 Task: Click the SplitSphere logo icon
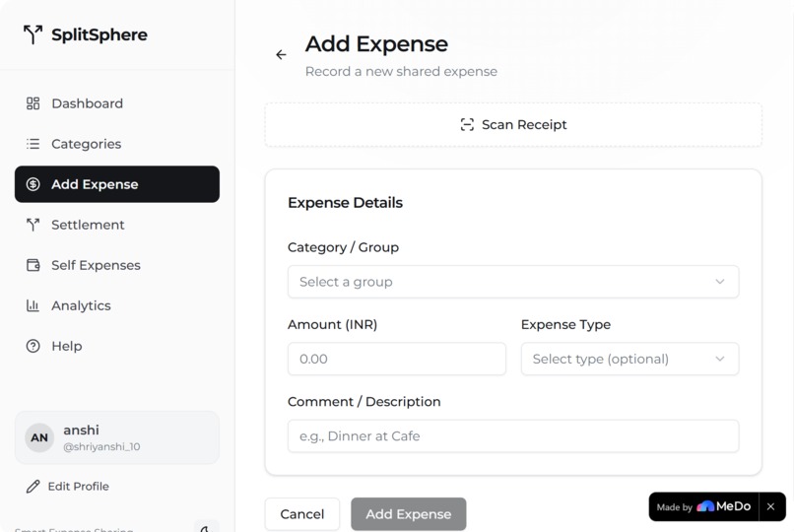coord(33,34)
